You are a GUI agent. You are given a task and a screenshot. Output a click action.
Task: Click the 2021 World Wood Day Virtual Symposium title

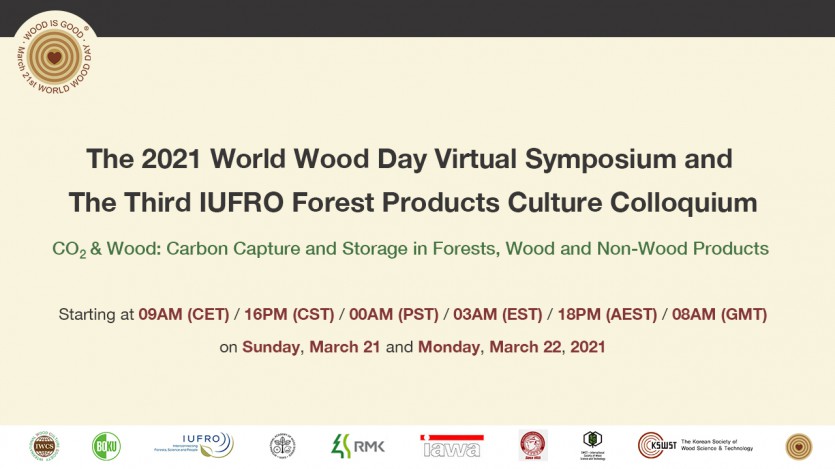click(410, 159)
